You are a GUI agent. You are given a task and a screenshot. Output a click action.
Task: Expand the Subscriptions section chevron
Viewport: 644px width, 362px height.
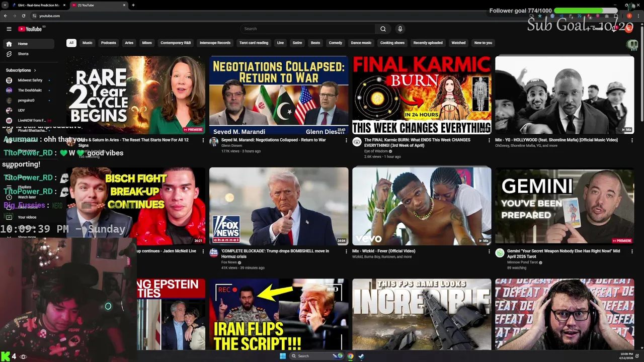(35, 70)
